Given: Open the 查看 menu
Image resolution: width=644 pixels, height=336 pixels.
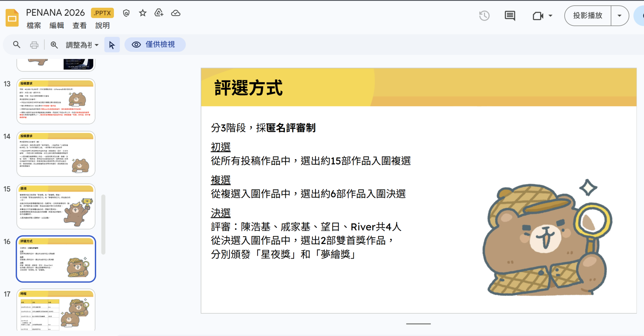Looking at the screenshot, I should point(79,26).
